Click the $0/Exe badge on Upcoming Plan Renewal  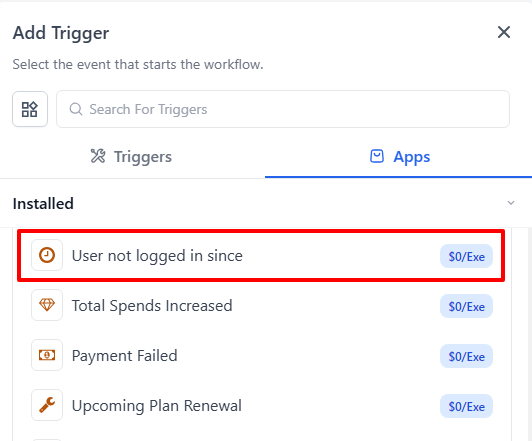[466, 406]
